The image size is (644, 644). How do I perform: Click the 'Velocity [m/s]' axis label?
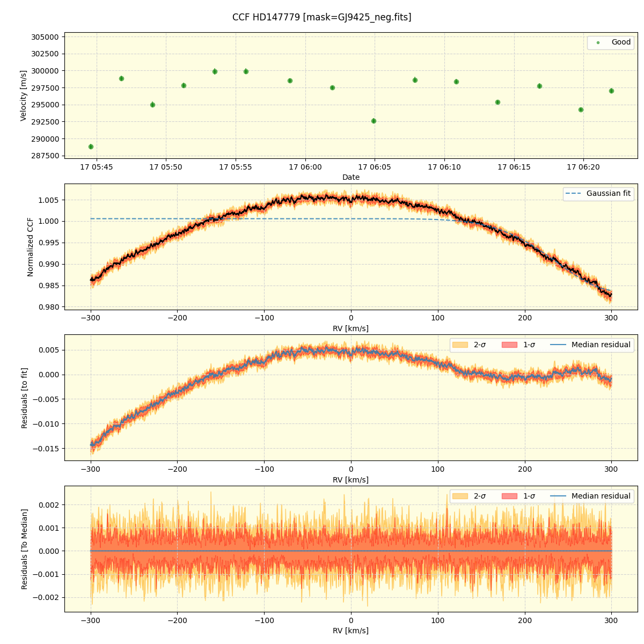point(24,96)
